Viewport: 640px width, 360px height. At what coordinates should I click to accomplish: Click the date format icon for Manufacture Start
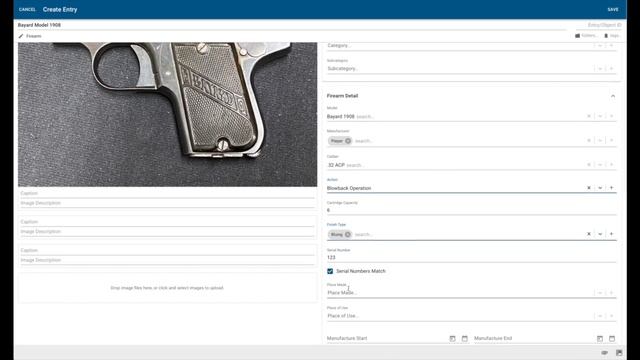[x=452, y=338]
